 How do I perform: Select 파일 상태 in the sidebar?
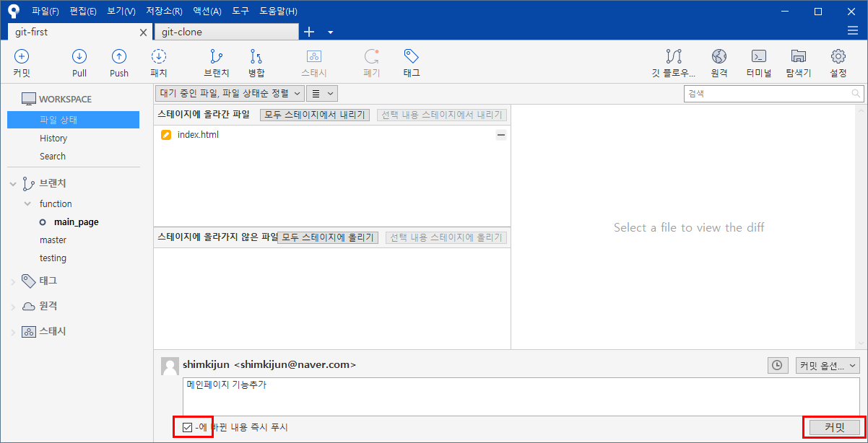pyautogui.click(x=73, y=120)
